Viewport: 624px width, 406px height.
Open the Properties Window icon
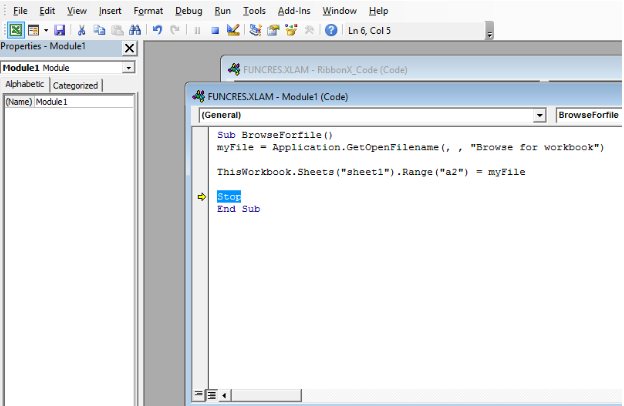[x=273, y=30]
